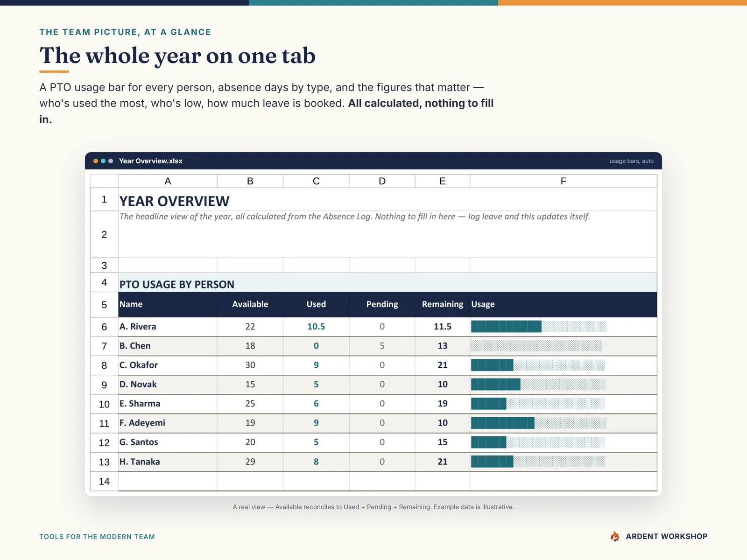Click H. Tanaka's available value 29

click(x=250, y=462)
